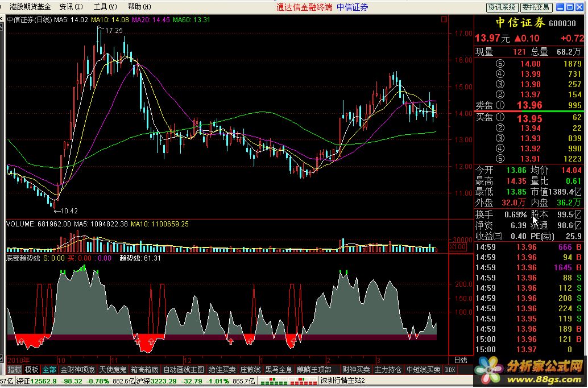588x388 pixels.
Task: Click the 通达信金融终端 title text
Action: pyautogui.click(x=304, y=7)
